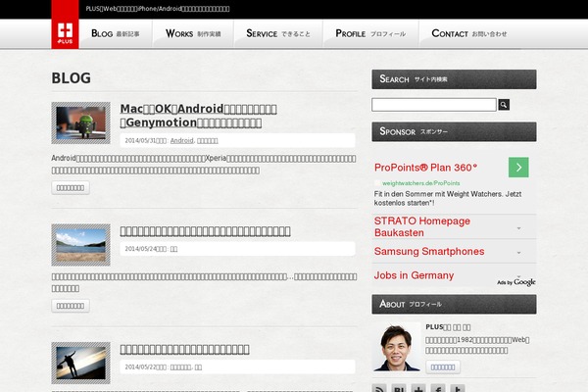Click the read-more button under 2014/05/24 post
The image size is (588, 392).
(71, 306)
